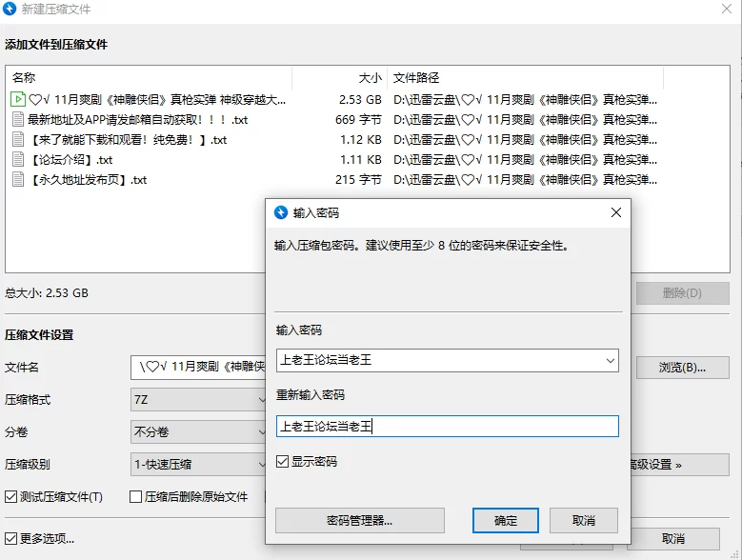Viewport: 742px width, 560px height.
Task: Click the file icon beside 永久地址发布页
Action: click(x=17, y=180)
